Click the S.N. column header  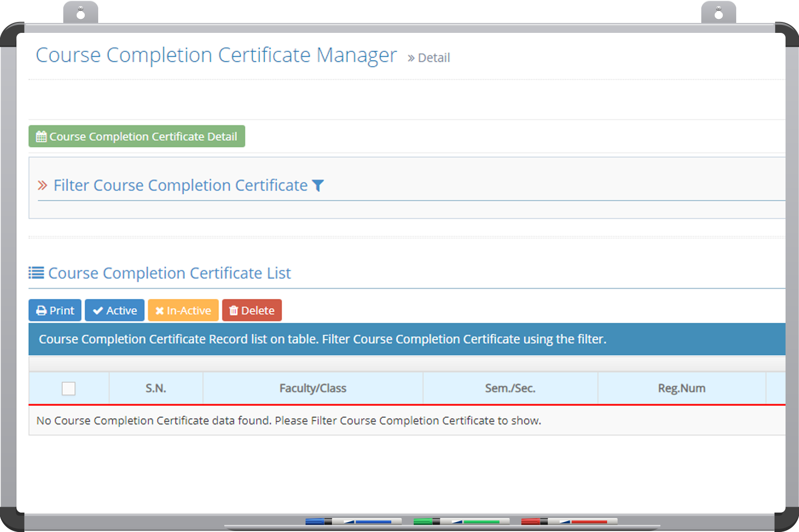(156, 388)
